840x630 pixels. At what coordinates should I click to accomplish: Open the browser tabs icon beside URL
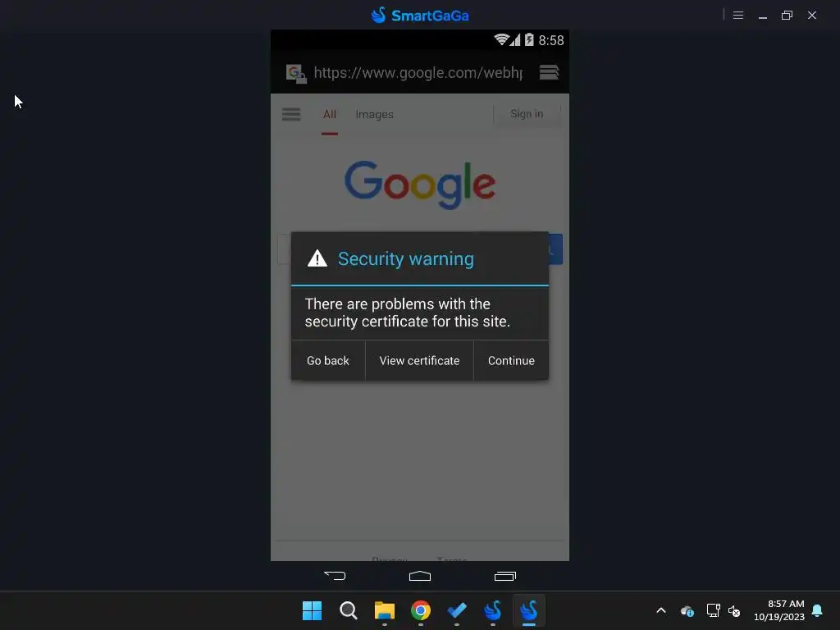pyautogui.click(x=549, y=72)
